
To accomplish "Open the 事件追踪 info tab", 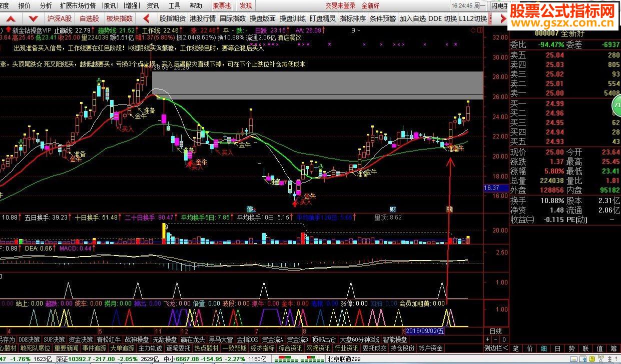I will 95,348.
